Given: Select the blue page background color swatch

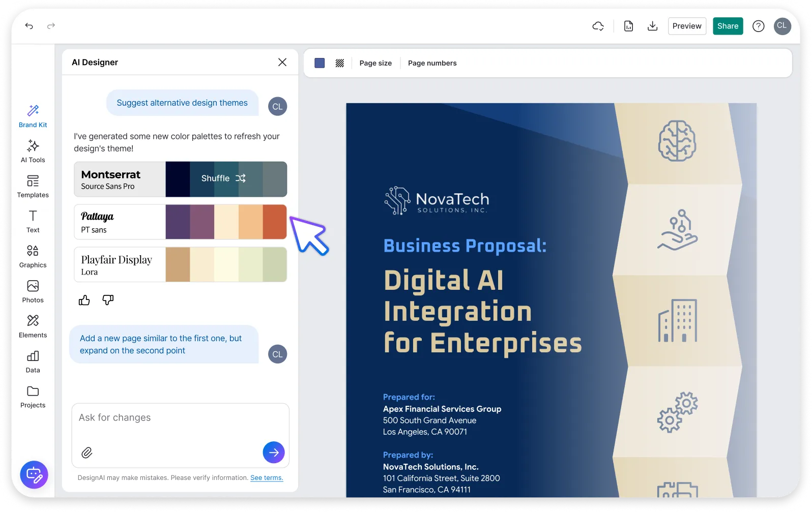Looking at the screenshot, I should (320, 63).
